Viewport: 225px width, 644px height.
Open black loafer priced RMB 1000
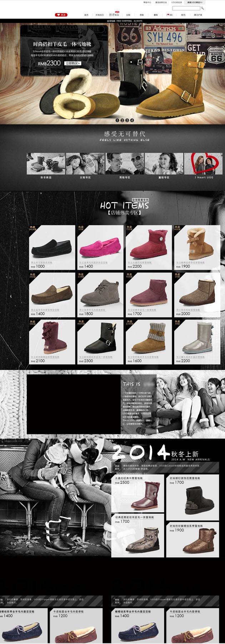(52, 247)
